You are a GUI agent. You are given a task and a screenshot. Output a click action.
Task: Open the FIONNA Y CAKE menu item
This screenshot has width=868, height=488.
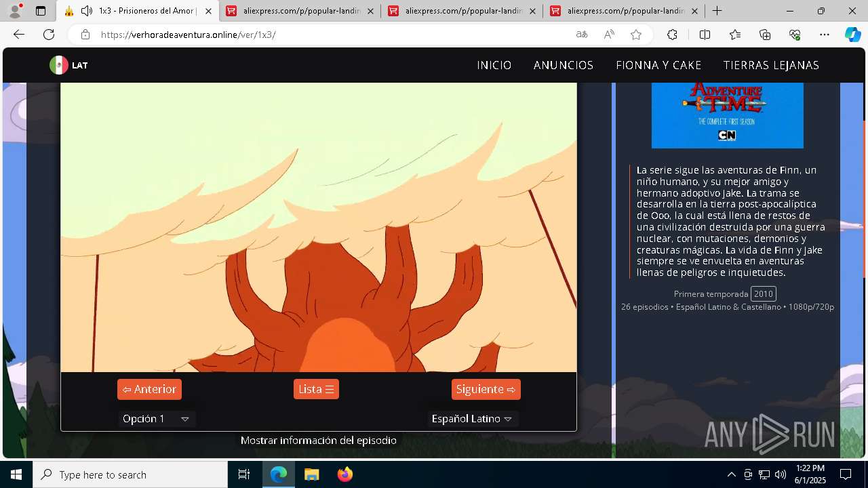point(658,65)
